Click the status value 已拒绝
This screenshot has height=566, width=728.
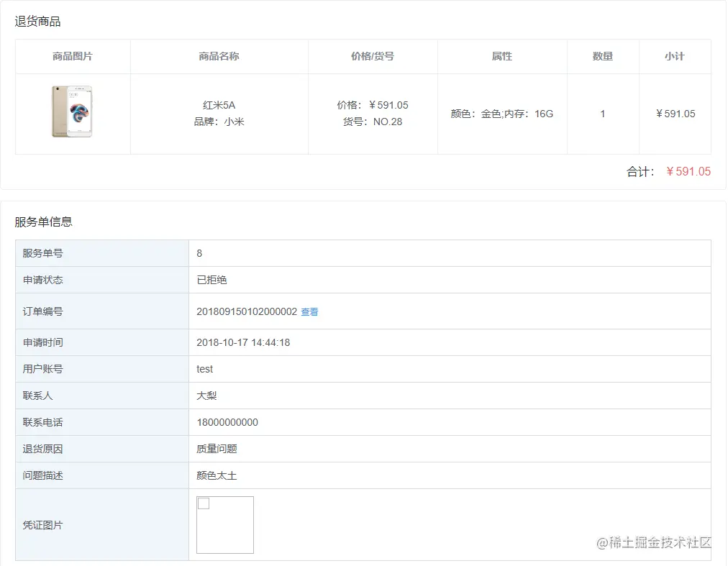[x=211, y=280]
